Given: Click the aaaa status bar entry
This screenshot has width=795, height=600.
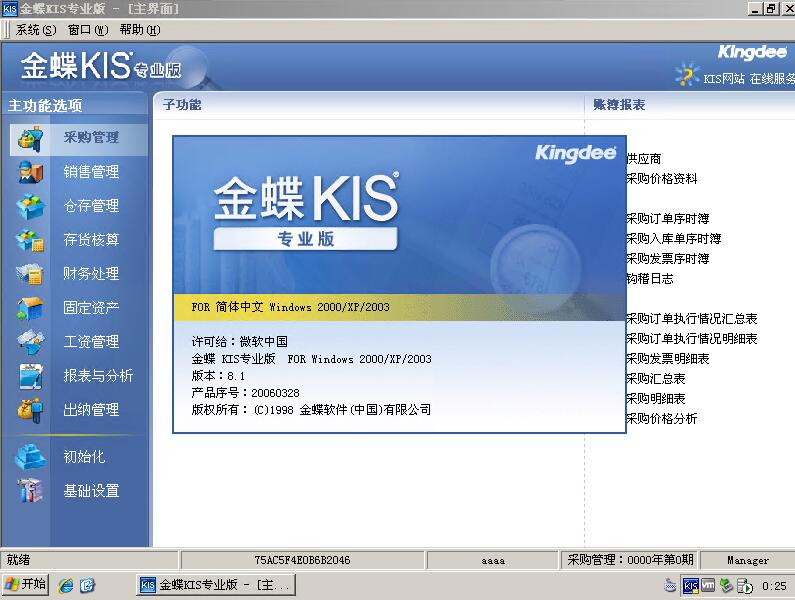Looking at the screenshot, I should (493, 560).
